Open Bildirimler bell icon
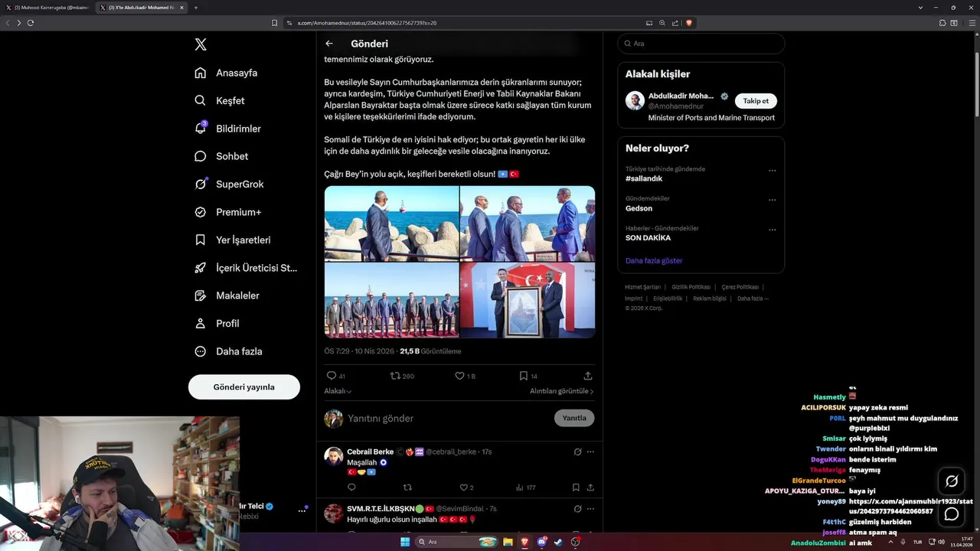This screenshot has height=551, width=980. tap(201, 129)
